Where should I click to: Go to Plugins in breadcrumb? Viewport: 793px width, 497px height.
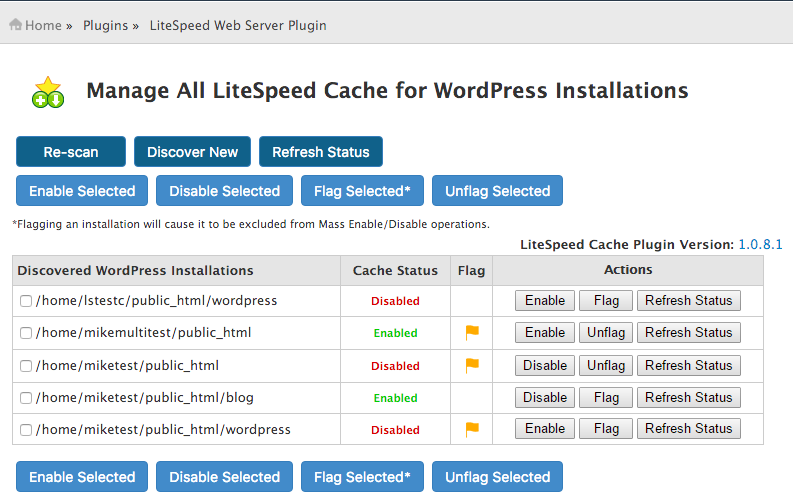click(x=105, y=25)
